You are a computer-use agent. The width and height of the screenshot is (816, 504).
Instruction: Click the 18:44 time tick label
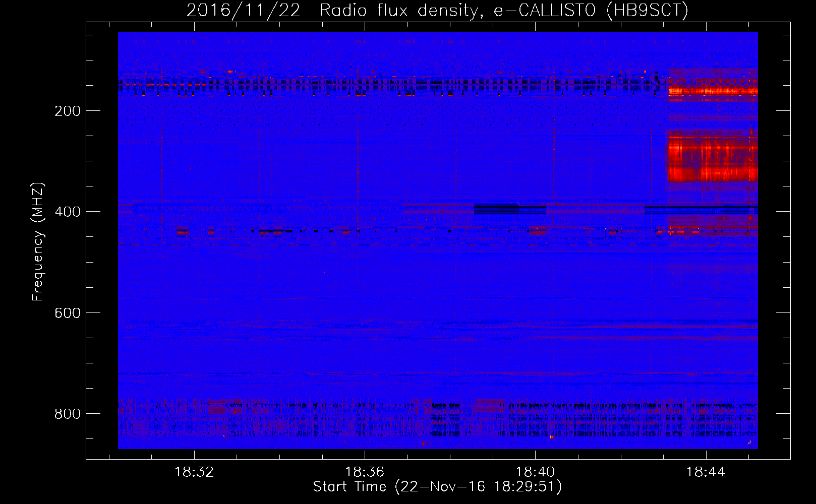tap(706, 472)
